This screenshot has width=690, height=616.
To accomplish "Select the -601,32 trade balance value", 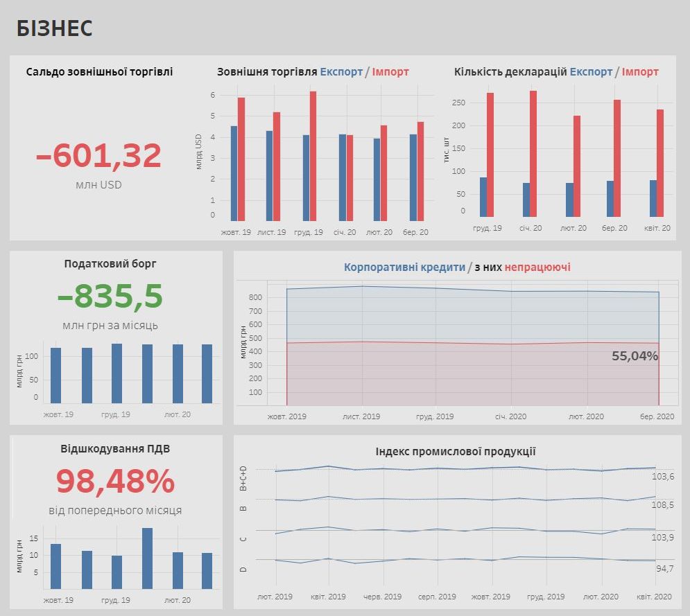I will pos(98,156).
